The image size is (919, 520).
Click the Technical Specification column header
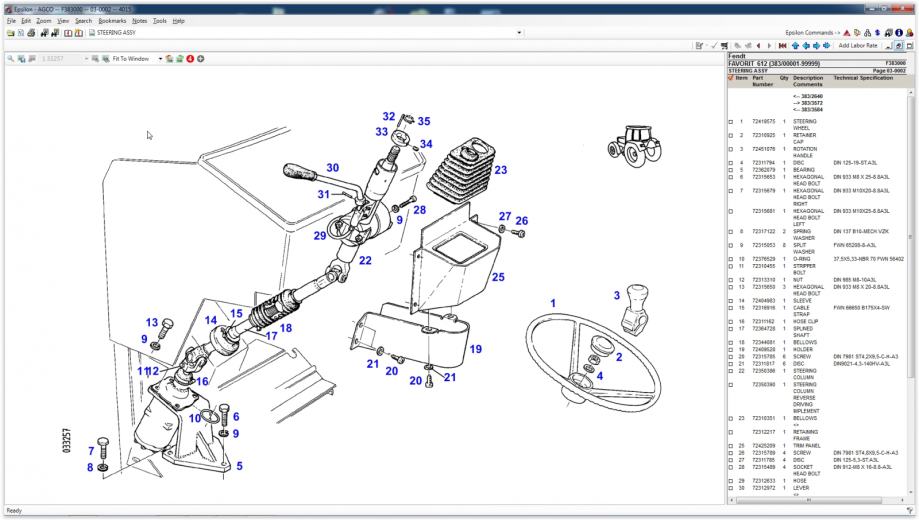(863, 78)
